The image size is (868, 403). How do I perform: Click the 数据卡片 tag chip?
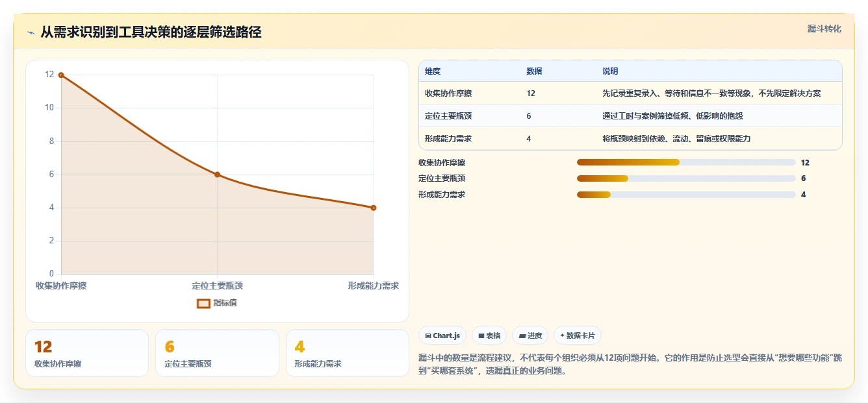[578, 336]
